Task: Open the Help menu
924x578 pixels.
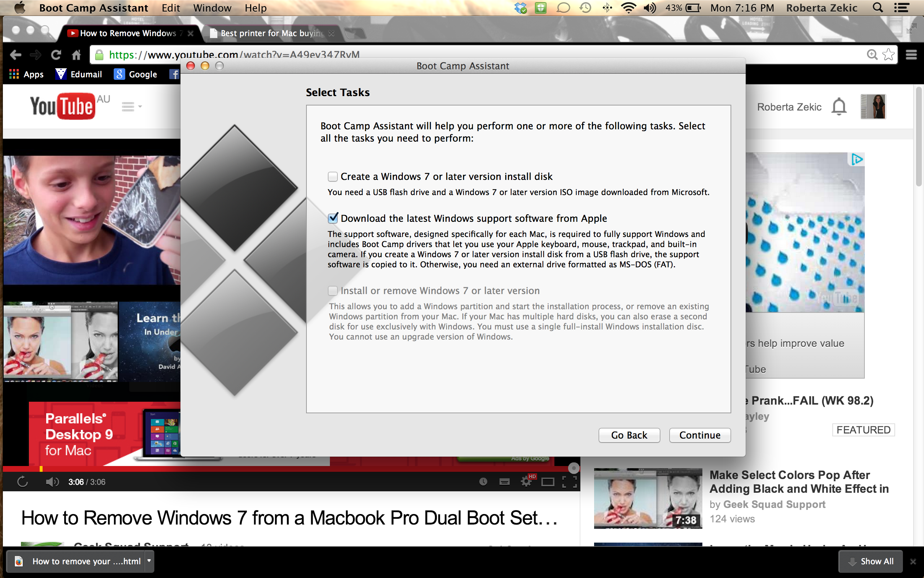Action: tap(256, 8)
